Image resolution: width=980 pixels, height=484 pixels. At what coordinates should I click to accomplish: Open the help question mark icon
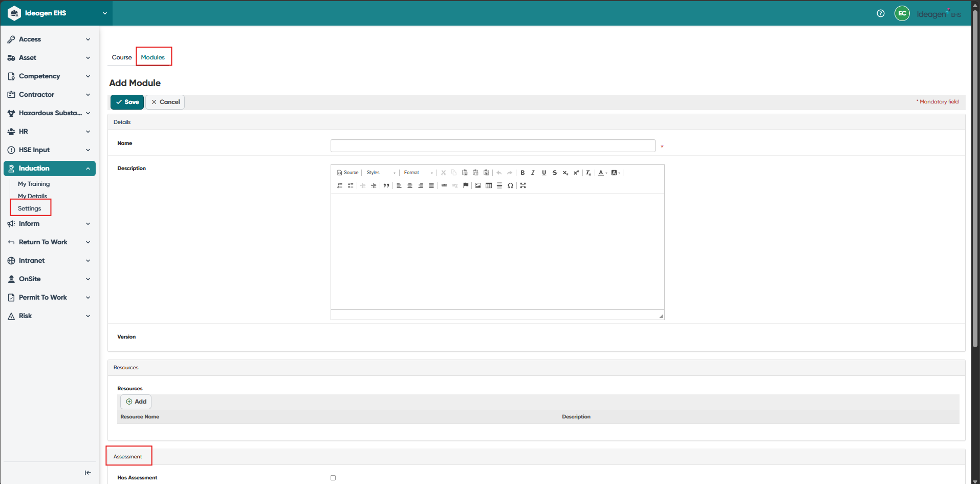click(x=881, y=13)
